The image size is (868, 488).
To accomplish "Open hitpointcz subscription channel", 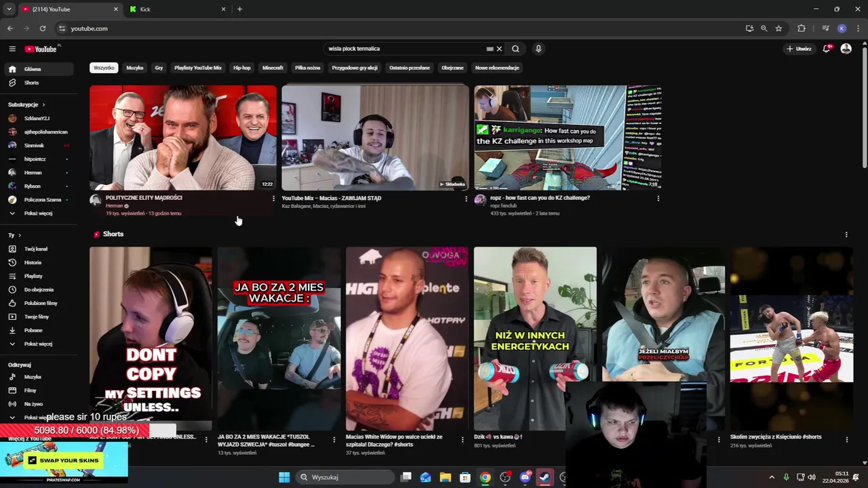I will pos(39,159).
